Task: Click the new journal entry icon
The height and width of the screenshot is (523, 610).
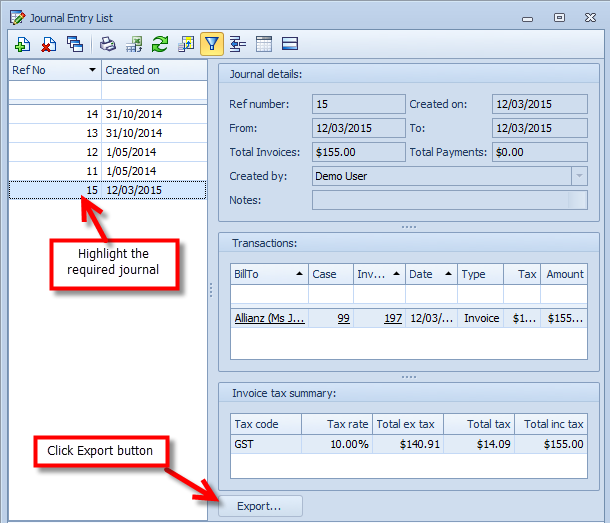Action: [22, 44]
